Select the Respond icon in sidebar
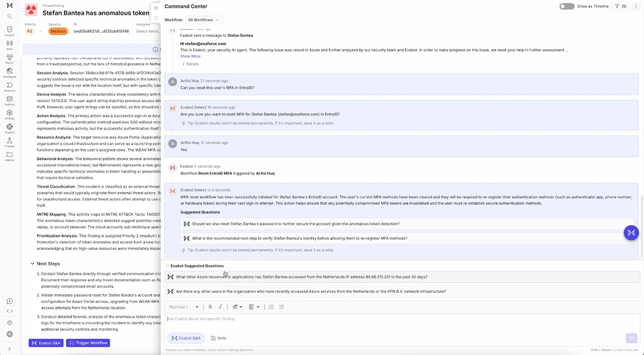 tap(10, 86)
